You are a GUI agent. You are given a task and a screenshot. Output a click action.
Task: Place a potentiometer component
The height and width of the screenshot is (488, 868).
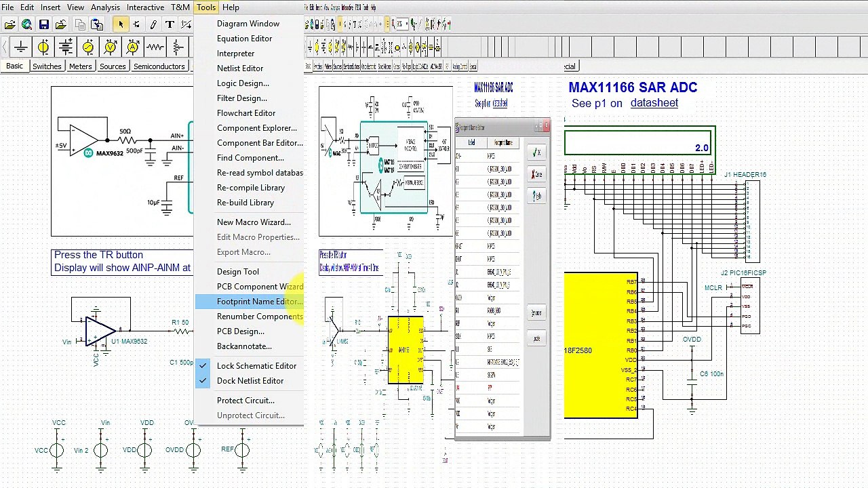coord(178,47)
